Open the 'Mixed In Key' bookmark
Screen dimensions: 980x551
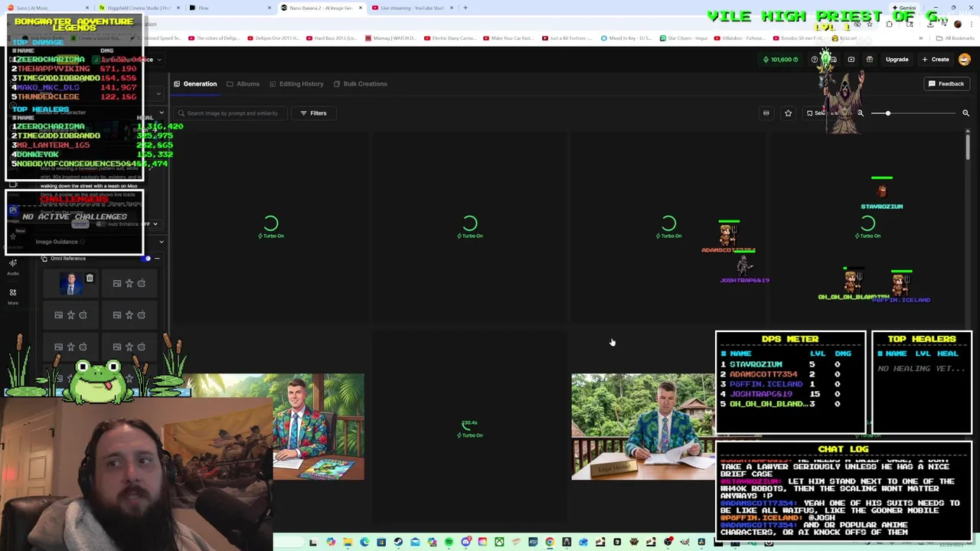coord(627,37)
